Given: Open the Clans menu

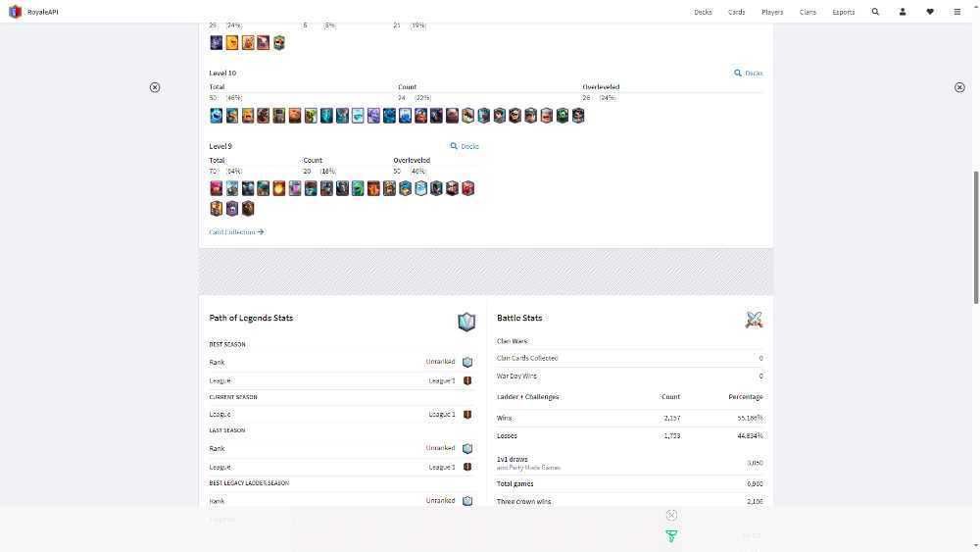Looking at the screenshot, I should point(808,12).
